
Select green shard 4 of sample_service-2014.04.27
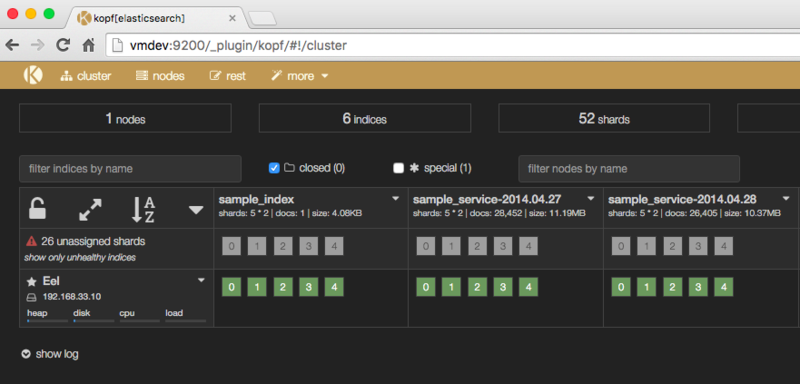click(529, 287)
